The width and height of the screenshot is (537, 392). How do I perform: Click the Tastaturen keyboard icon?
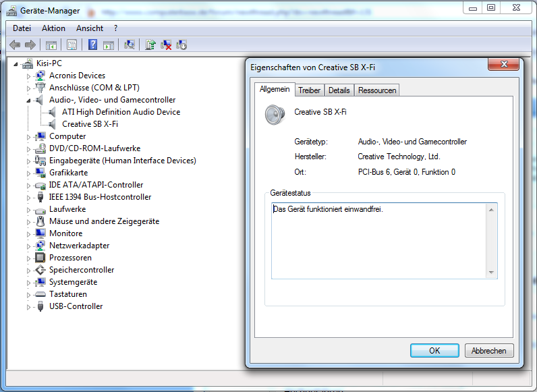40,294
